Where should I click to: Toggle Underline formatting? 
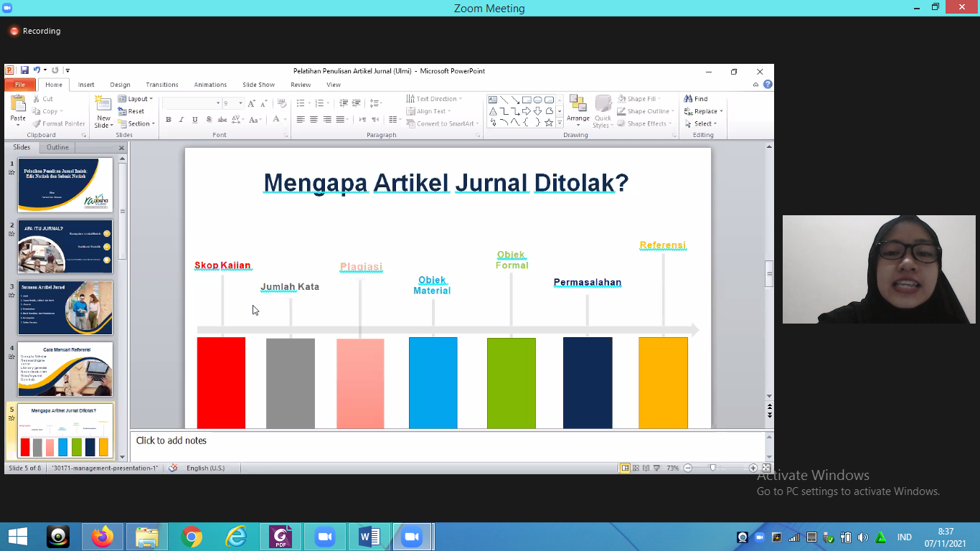tap(194, 120)
